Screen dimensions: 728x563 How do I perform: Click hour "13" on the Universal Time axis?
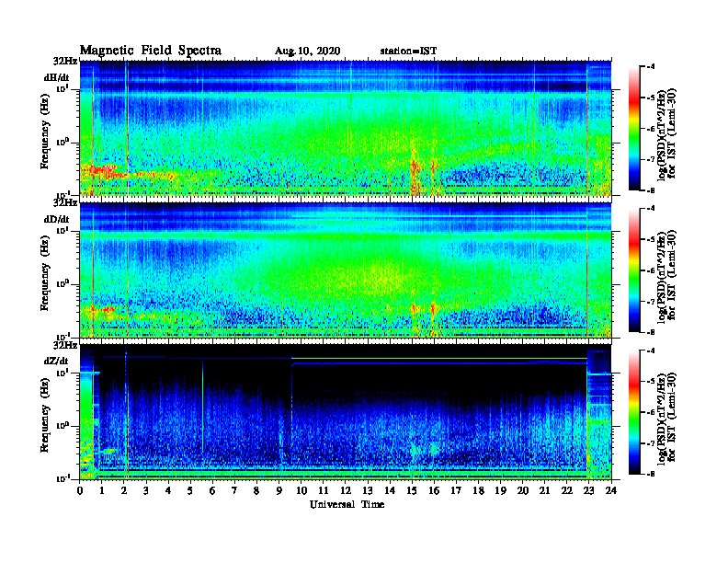point(368,490)
